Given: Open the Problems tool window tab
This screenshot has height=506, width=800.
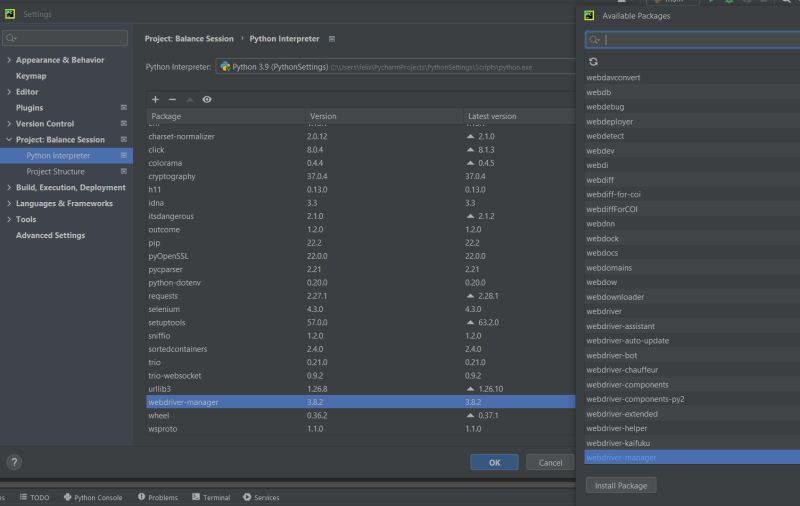Looking at the screenshot, I should [158, 497].
